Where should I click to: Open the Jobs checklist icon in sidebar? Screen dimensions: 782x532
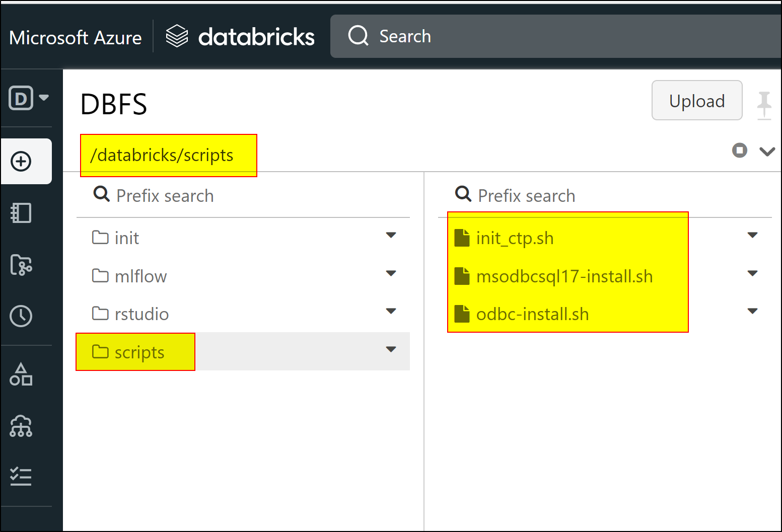click(x=21, y=476)
